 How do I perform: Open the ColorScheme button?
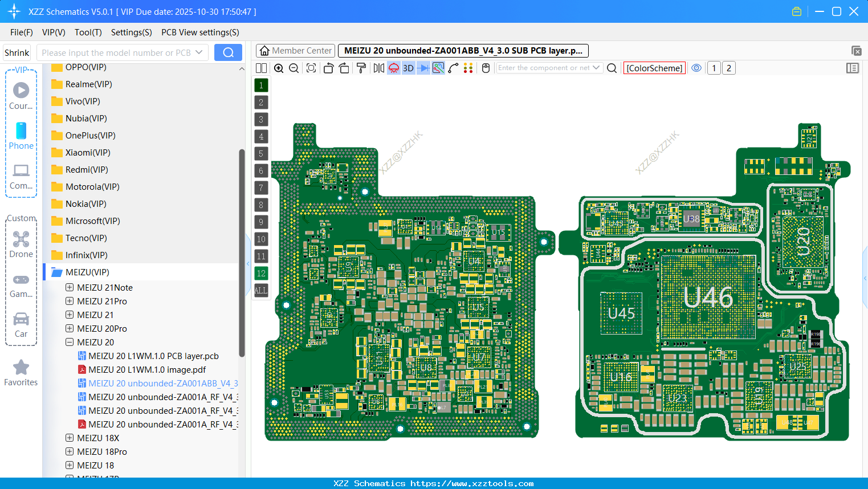click(654, 68)
